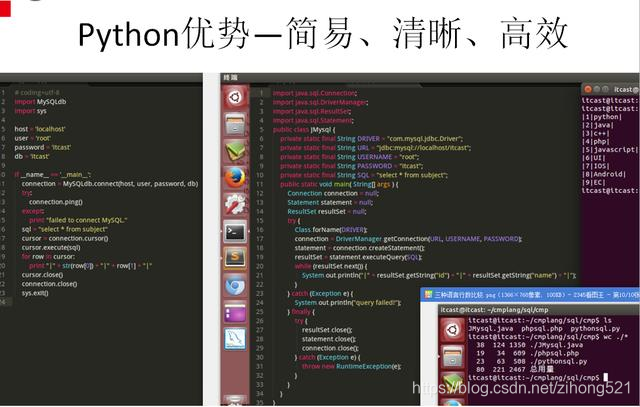This screenshot has width=640, height=407.
Task: Close the itcast terminal window
Action: click(x=588, y=89)
